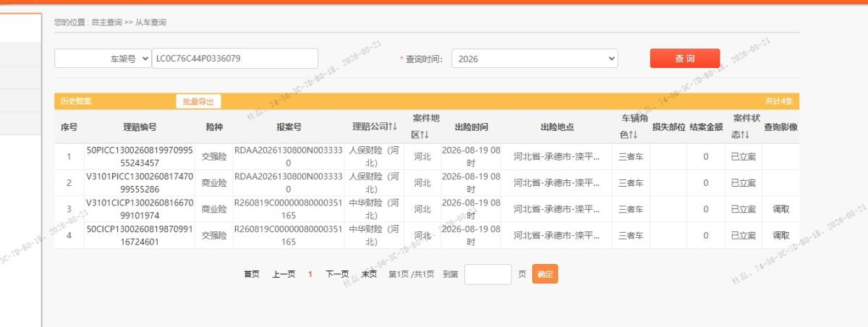The height and width of the screenshot is (327, 868).
Task: Click 已立案 status in row 1
Action: [x=743, y=156]
